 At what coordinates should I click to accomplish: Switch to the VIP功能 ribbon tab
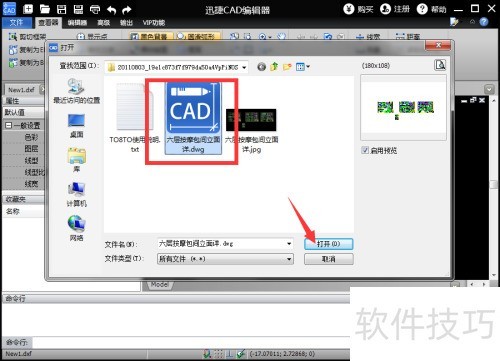(154, 23)
